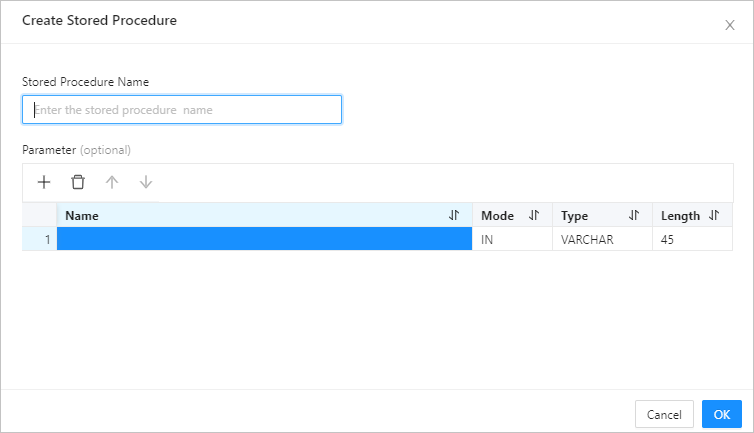754x433 pixels.
Task: Click the sort icon in the Length column
Action: (x=714, y=215)
